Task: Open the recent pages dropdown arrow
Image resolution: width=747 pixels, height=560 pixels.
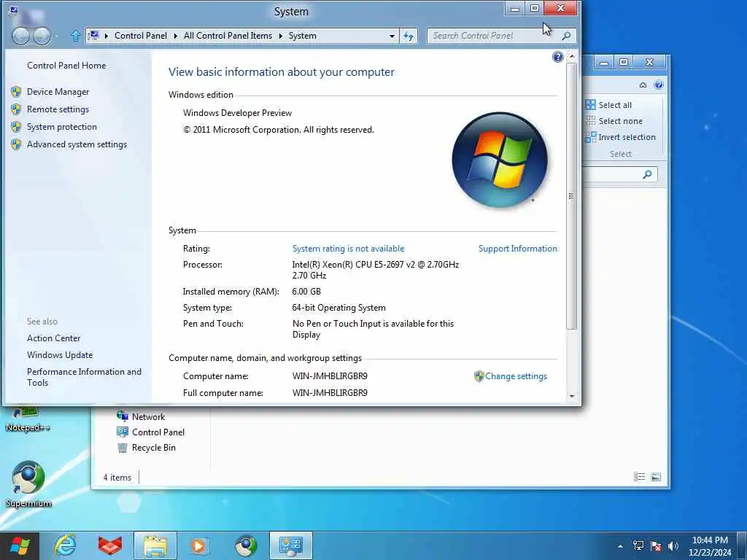Action: click(x=57, y=36)
